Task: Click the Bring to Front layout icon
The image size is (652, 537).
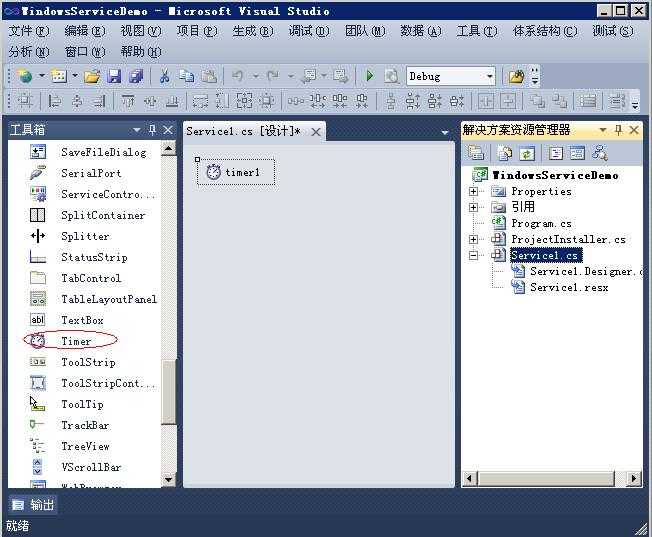Action: [x=537, y=101]
